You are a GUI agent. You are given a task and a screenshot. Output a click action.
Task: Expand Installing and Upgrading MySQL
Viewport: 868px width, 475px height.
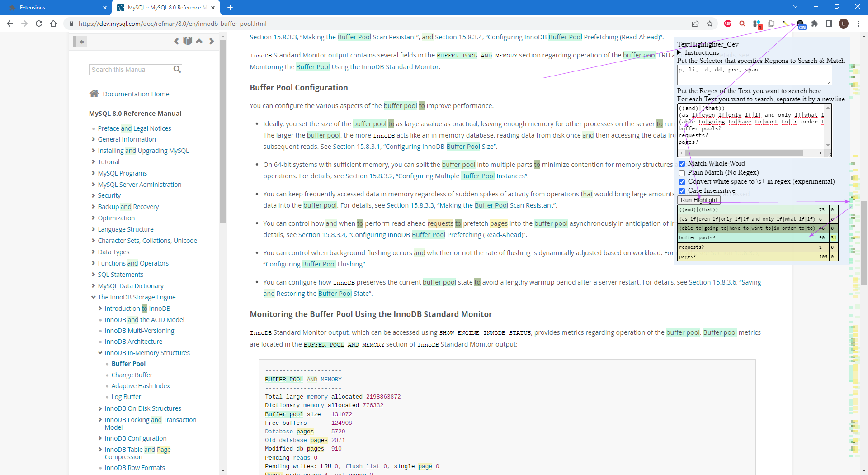(93, 151)
